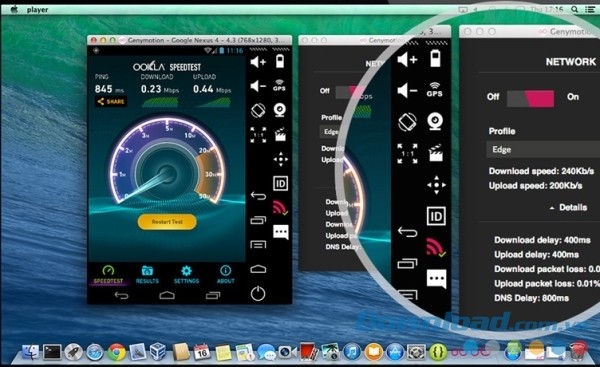Viewport: 600px width, 367px height.
Task: Click the "Upload speed: 200Kb/s" text
Action: pos(535,186)
